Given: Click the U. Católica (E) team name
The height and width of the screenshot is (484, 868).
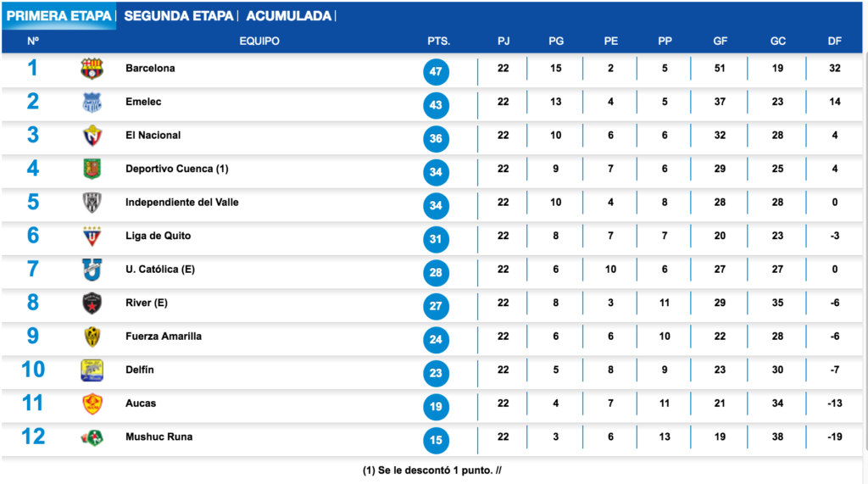Looking at the screenshot, I should coord(159,270).
